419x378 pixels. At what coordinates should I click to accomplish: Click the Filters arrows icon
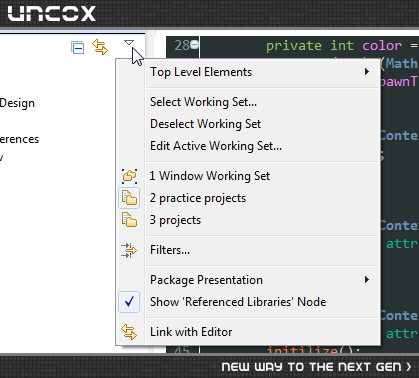point(129,250)
